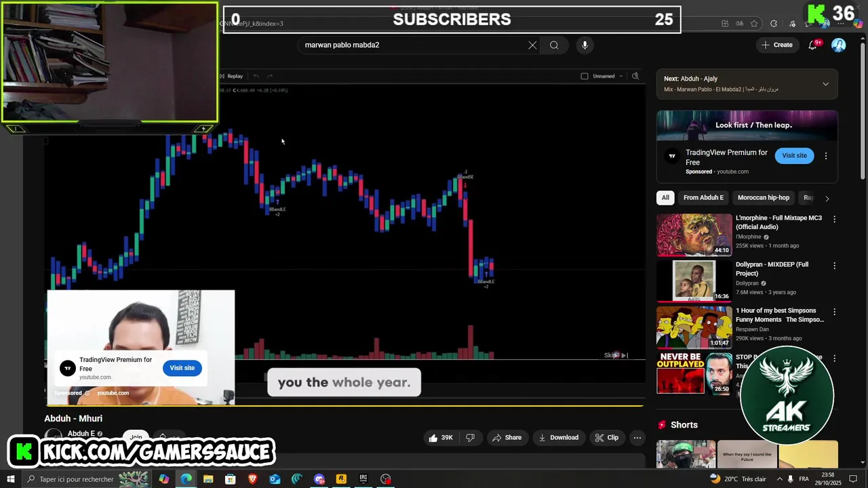The width and height of the screenshot is (868, 488).
Task: Click the Clip button
Action: [606, 438]
